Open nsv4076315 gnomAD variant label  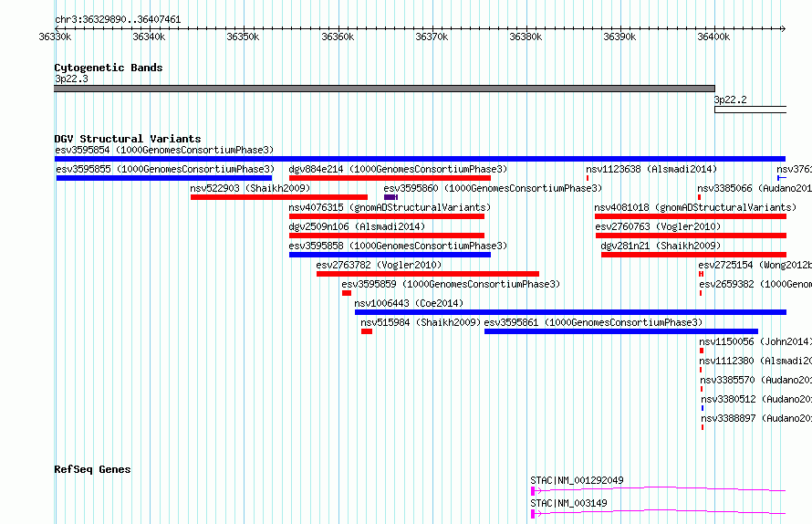390,208
